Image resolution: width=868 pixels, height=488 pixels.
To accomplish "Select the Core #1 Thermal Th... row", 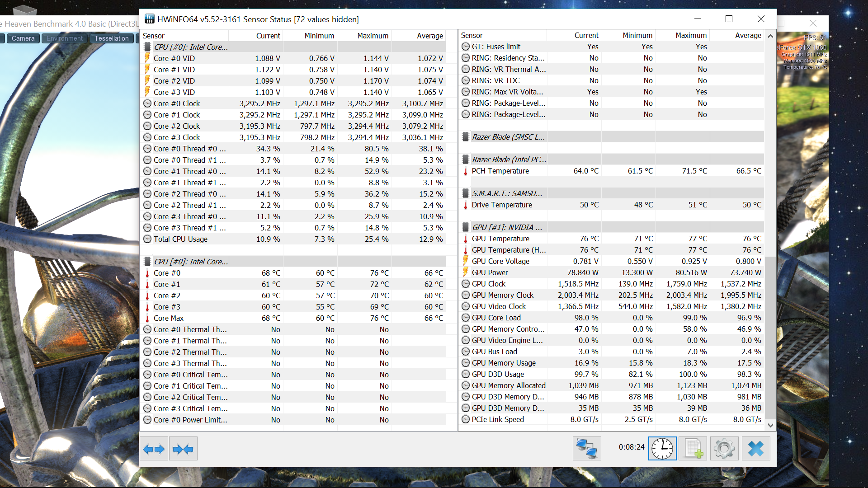I will coord(293,341).
